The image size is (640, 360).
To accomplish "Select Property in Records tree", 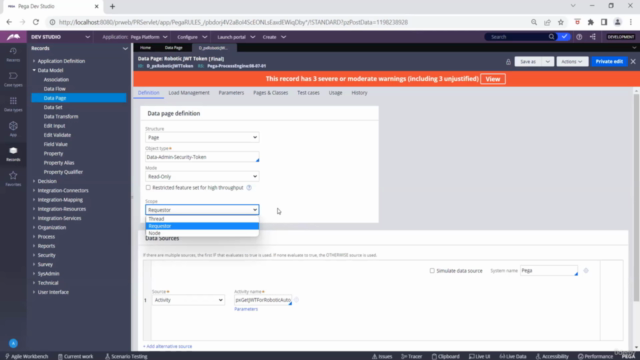I will point(53,153).
